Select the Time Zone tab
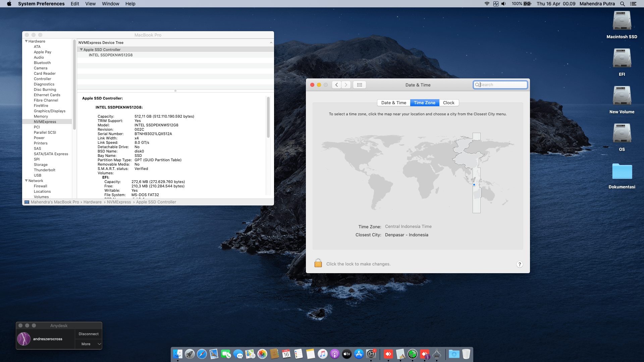 pyautogui.click(x=424, y=103)
